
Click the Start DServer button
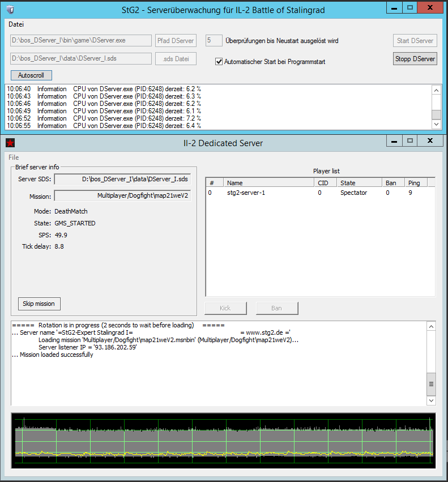tap(415, 41)
